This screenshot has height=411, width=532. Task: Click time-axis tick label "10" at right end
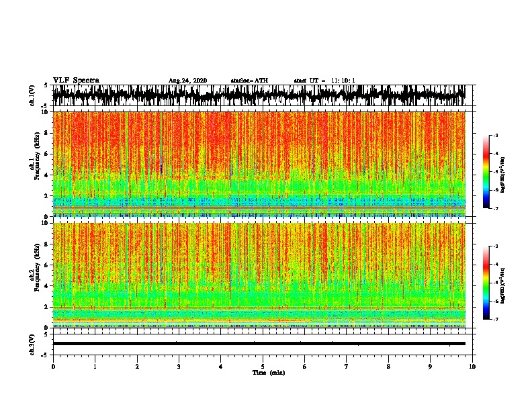click(472, 367)
